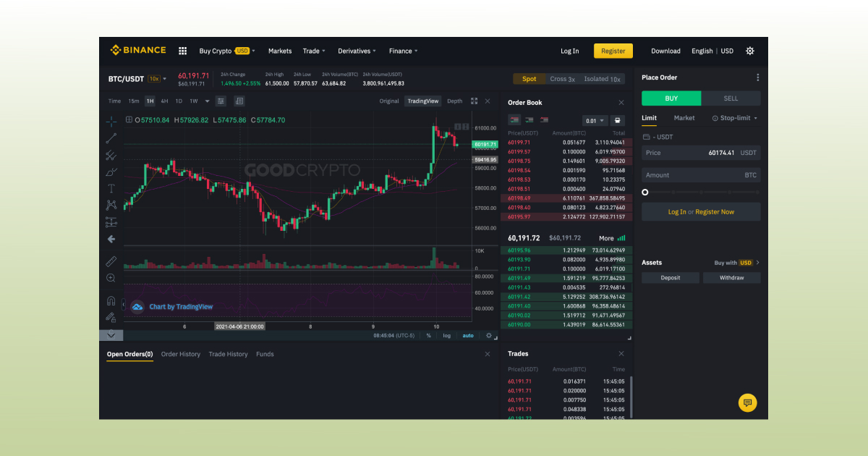The image size is (868, 456).
Task: Click the order amount slider handle
Action: point(645,193)
